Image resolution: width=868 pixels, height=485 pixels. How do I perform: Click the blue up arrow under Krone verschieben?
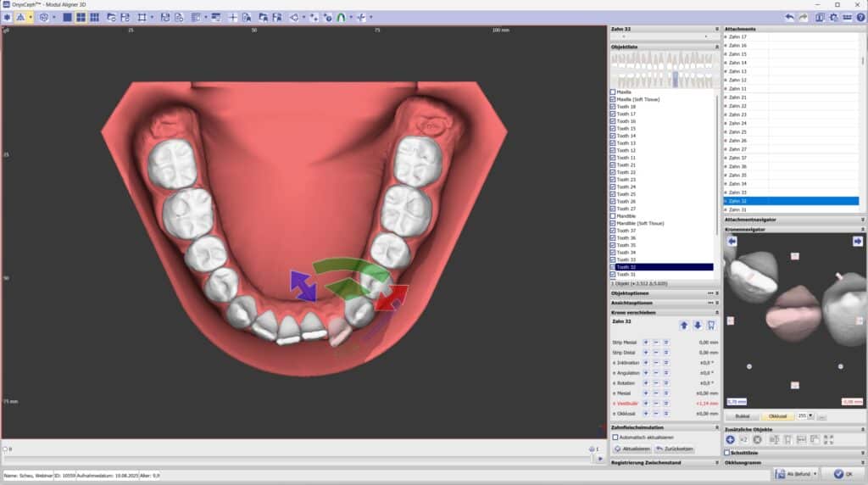tap(684, 325)
